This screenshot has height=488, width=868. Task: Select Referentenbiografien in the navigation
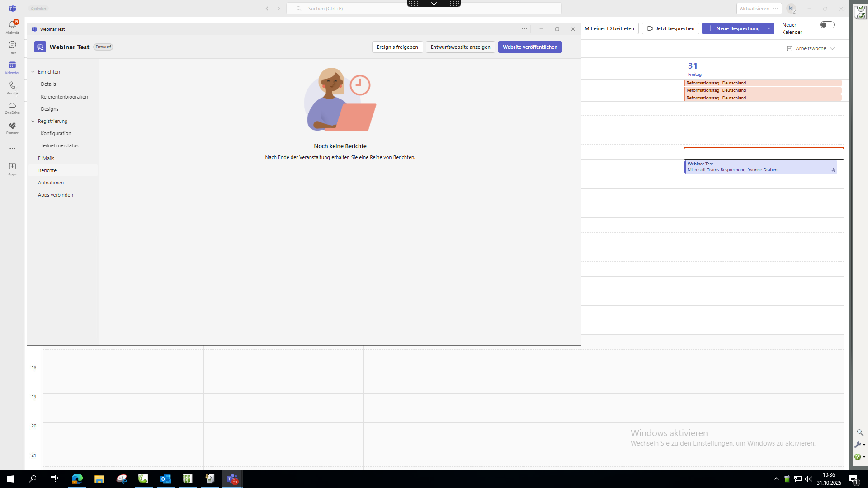pyautogui.click(x=64, y=97)
